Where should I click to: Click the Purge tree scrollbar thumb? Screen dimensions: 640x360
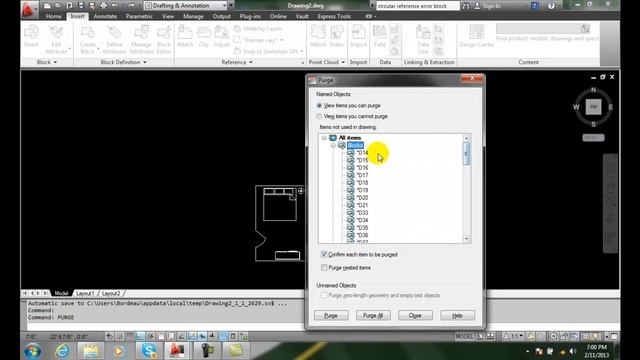467,153
